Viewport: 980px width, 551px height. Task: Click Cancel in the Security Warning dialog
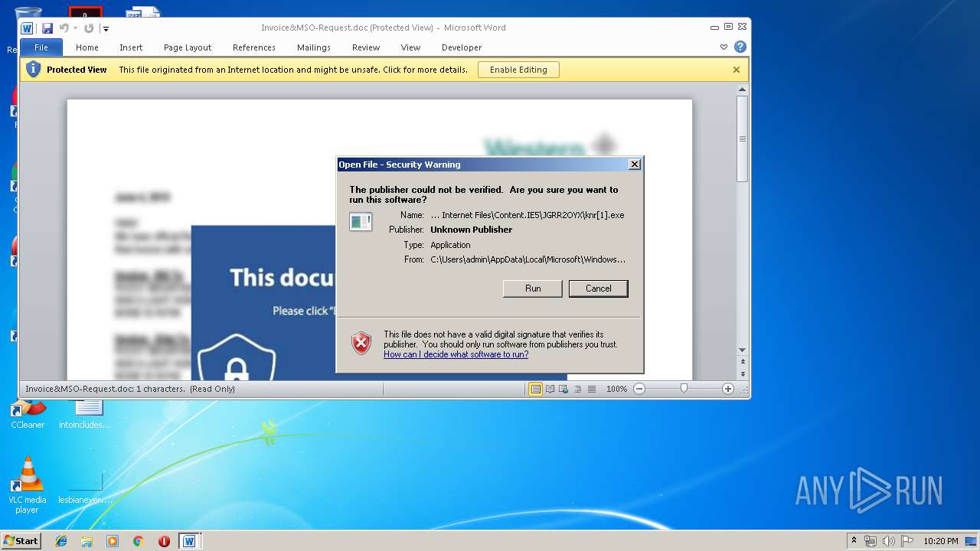[x=599, y=289]
